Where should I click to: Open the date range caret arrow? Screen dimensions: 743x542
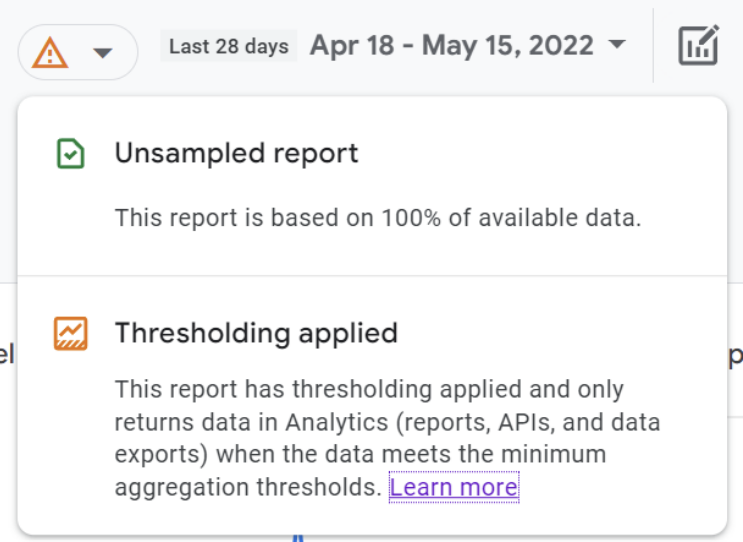point(617,45)
